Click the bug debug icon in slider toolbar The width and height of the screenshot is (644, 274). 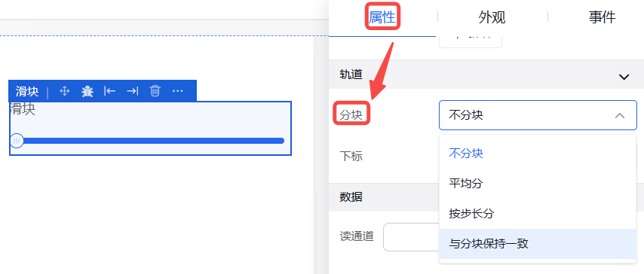pyautogui.click(x=87, y=91)
